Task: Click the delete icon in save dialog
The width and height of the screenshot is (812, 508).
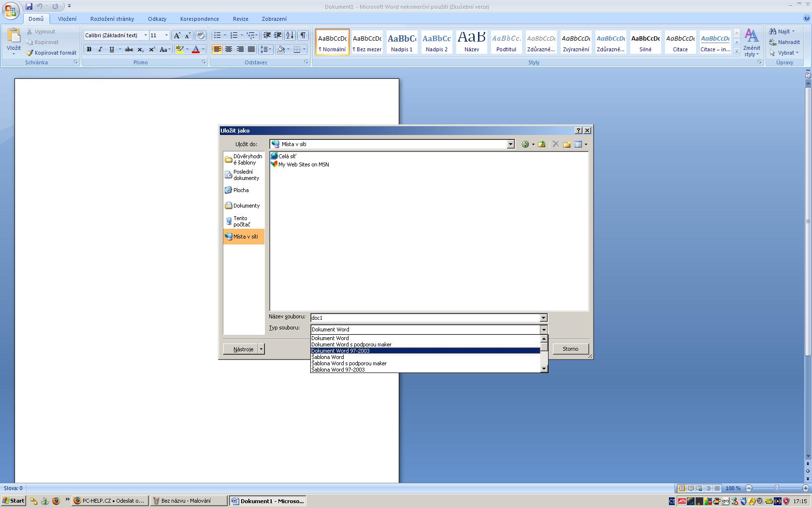Action: tap(555, 144)
